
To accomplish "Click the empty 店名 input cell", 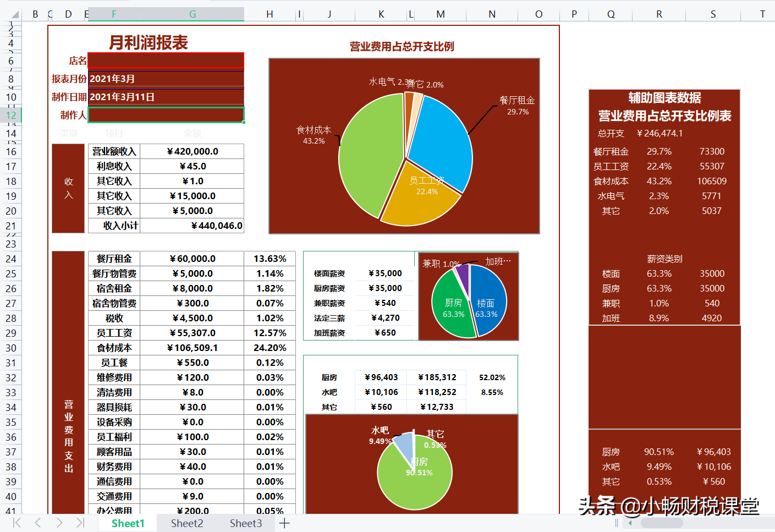I will pos(165,61).
